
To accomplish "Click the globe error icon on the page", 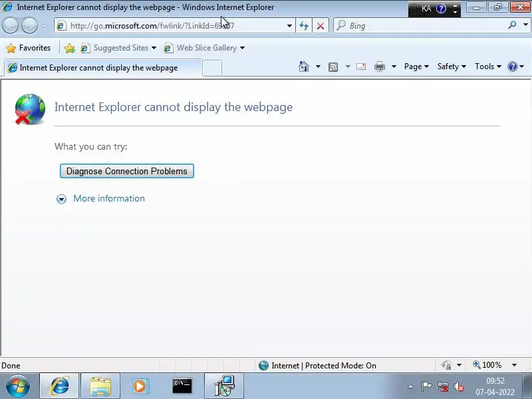I will [x=30, y=109].
